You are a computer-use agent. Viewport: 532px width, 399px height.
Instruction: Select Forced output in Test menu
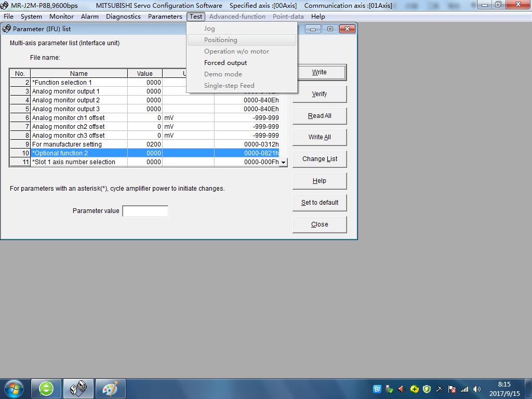(x=225, y=63)
